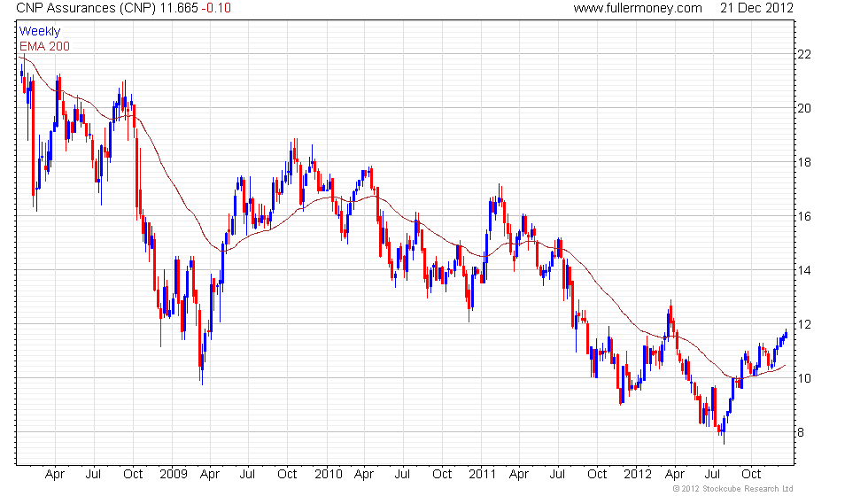Click the 2011 year marker on time axis

[x=482, y=475]
